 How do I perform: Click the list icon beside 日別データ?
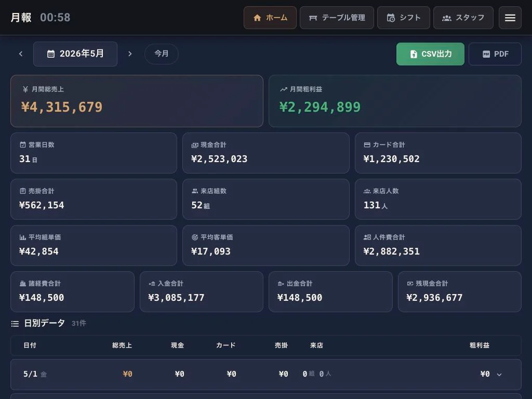point(15,324)
